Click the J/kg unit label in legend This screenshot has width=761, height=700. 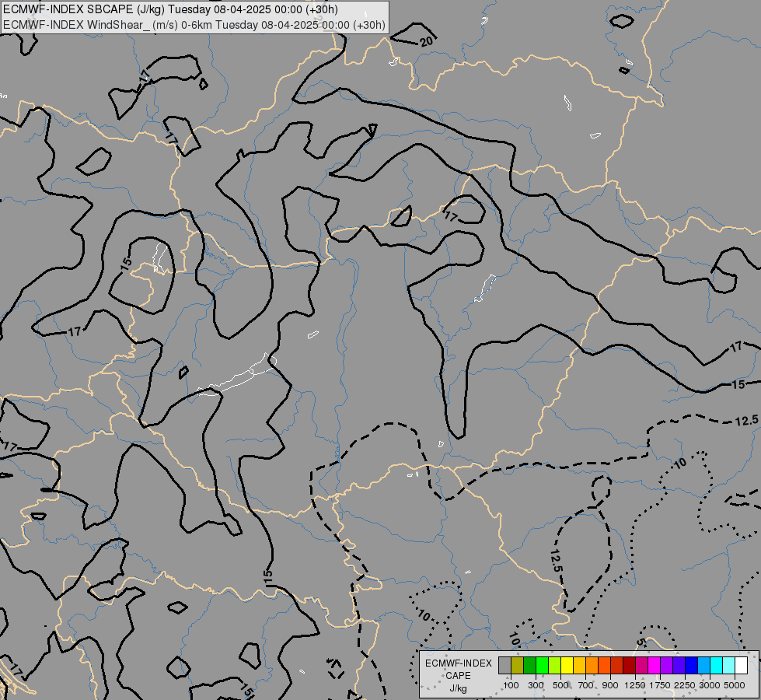tap(458, 688)
